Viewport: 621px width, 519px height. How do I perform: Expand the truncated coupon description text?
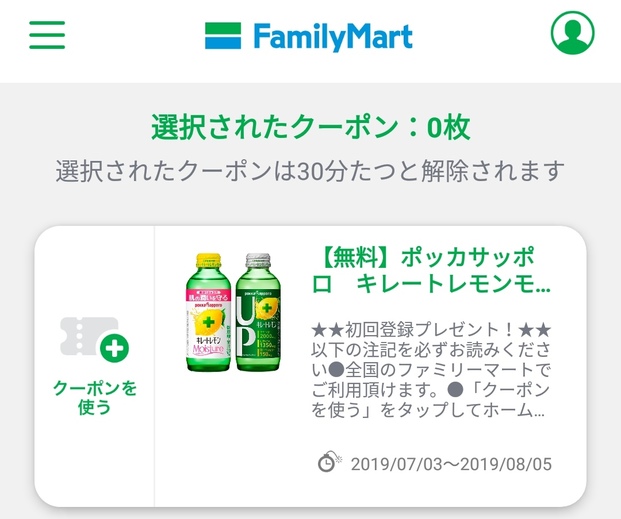click(431, 370)
